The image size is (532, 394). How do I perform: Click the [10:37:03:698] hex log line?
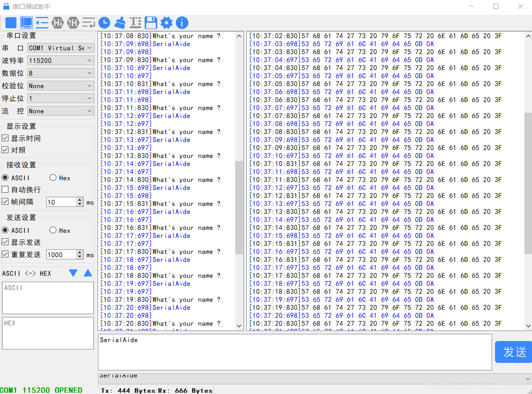coord(341,44)
